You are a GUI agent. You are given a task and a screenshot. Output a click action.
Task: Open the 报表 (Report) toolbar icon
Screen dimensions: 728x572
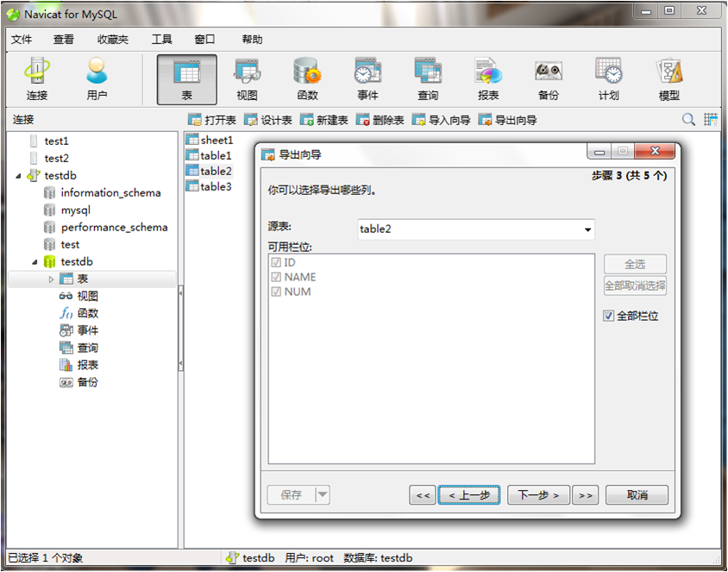488,79
